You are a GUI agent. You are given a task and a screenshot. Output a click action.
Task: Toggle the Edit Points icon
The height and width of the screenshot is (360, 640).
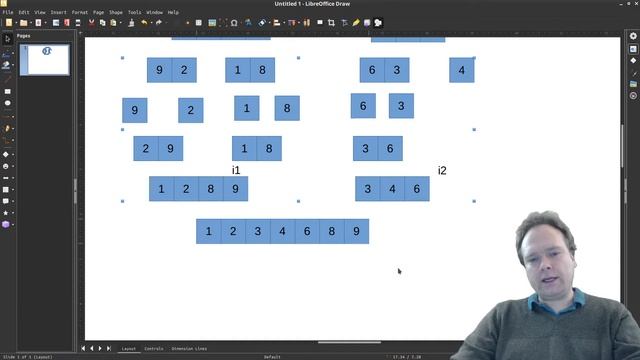tap(344, 23)
